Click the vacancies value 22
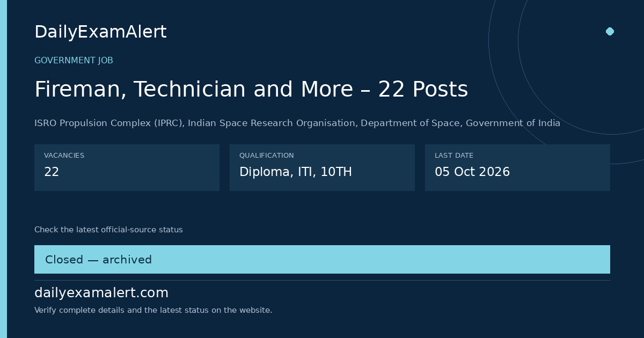This screenshot has width=644, height=338. (x=52, y=172)
